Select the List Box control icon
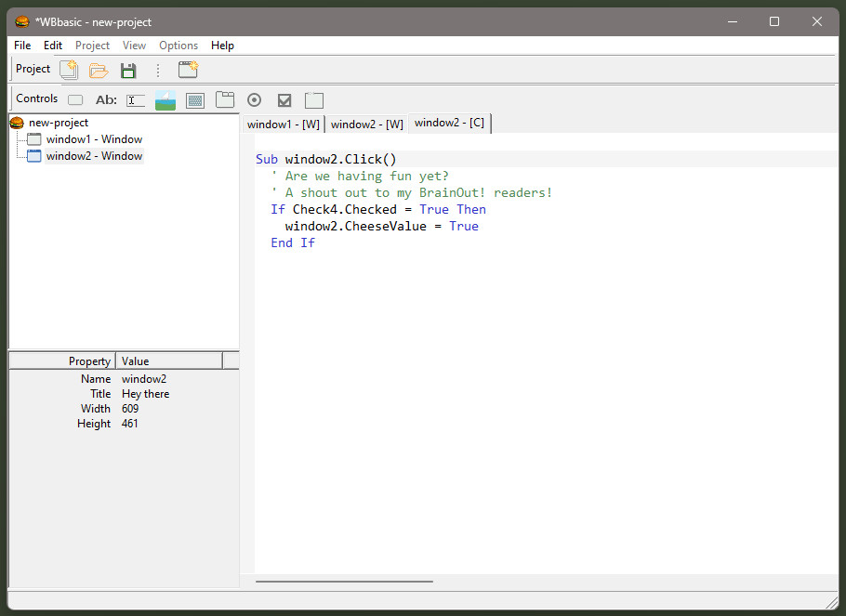Viewport: 846px width, 616px height. (x=195, y=100)
